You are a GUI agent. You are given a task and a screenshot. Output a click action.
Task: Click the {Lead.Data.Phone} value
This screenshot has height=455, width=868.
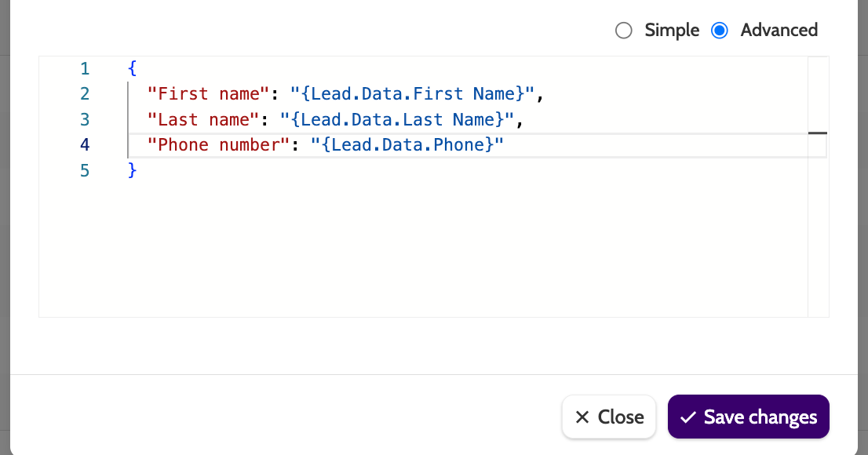407,145
